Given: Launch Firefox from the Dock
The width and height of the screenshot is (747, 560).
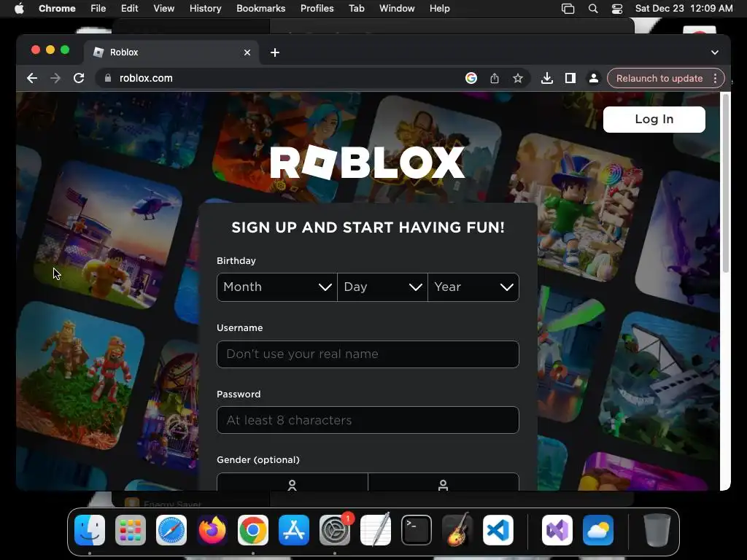Looking at the screenshot, I should (x=212, y=530).
